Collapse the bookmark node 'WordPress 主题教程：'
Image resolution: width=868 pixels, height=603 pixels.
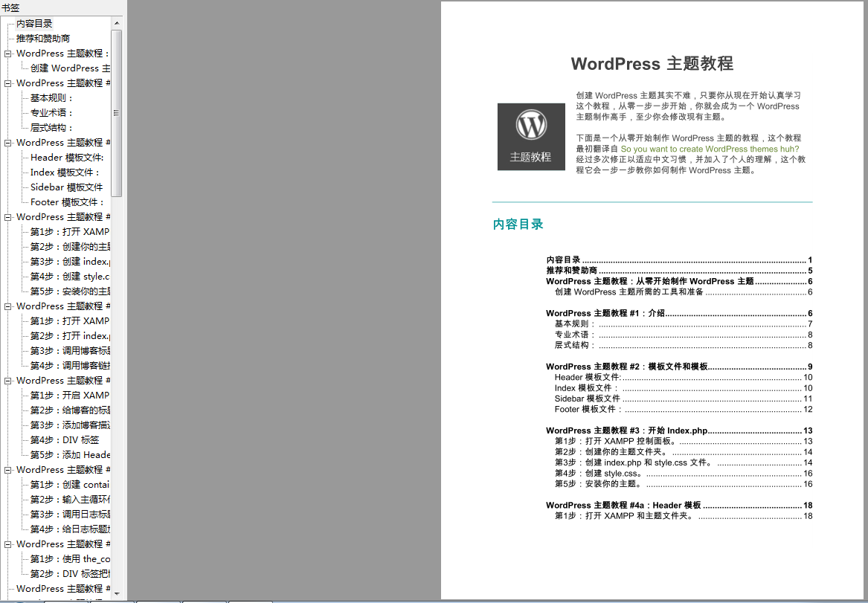(x=7, y=54)
